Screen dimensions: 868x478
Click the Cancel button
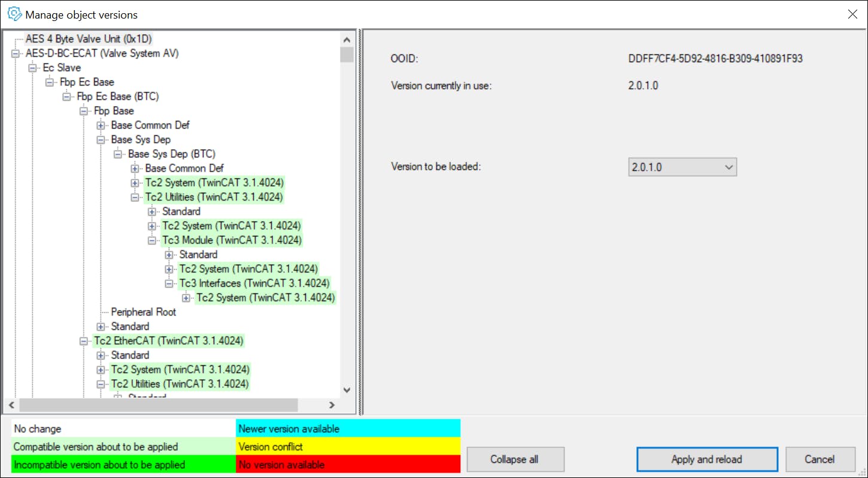pos(819,459)
